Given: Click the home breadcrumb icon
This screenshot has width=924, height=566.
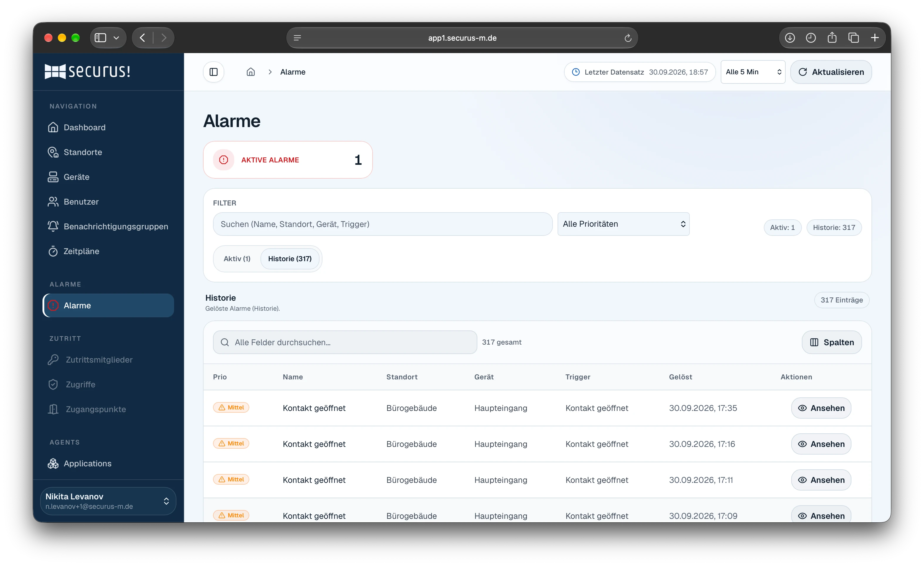Looking at the screenshot, I should pyautogui.click(x=250, y=72).
